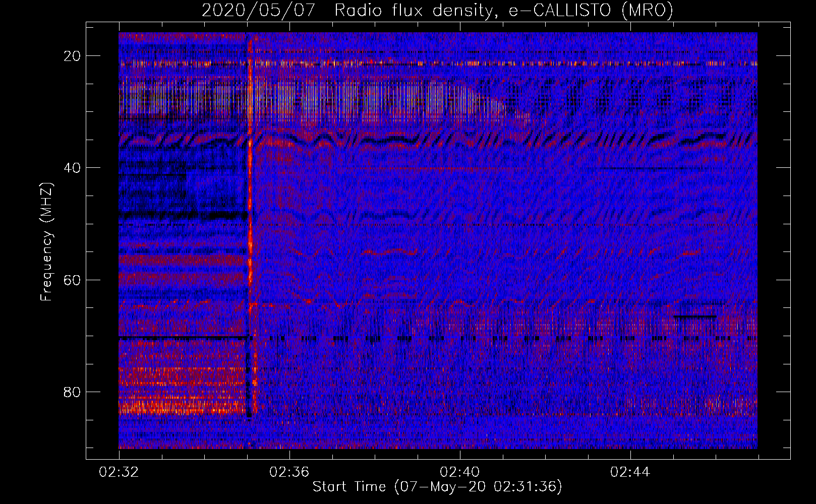Click the '40' frequency tick label
The width and height of the screenshot is (816, 504).
(x=73, y=168)
